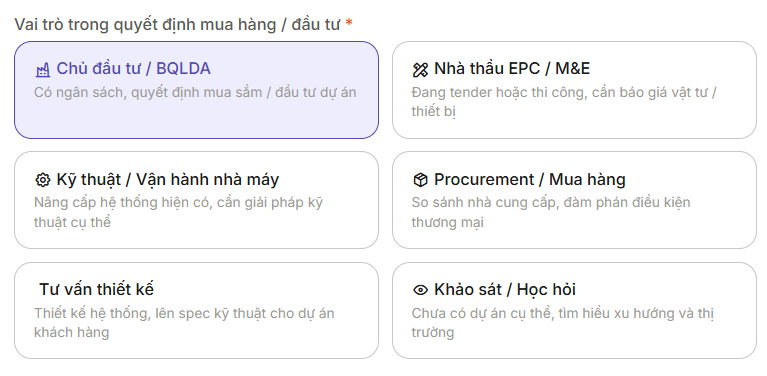
Task: Click the red required asterisk
Action: [349, 23]
